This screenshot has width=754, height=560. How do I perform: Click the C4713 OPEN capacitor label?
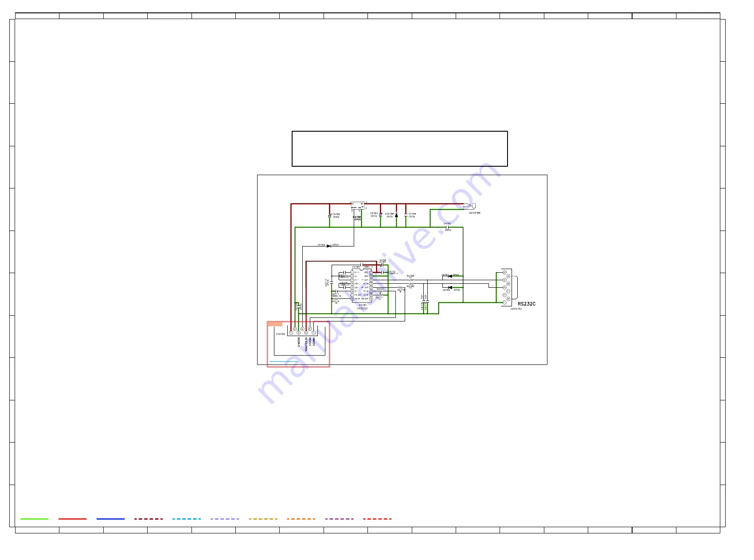327,282
